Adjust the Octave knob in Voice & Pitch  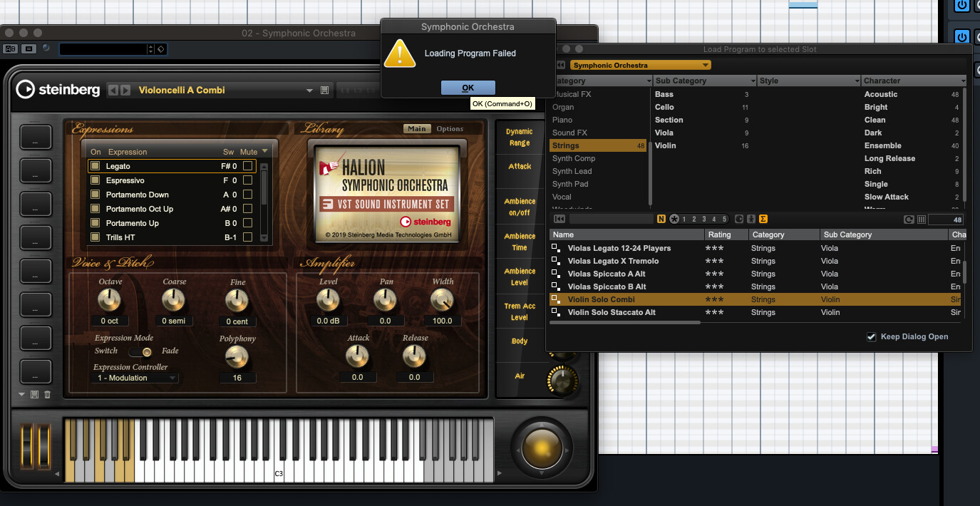109,300
